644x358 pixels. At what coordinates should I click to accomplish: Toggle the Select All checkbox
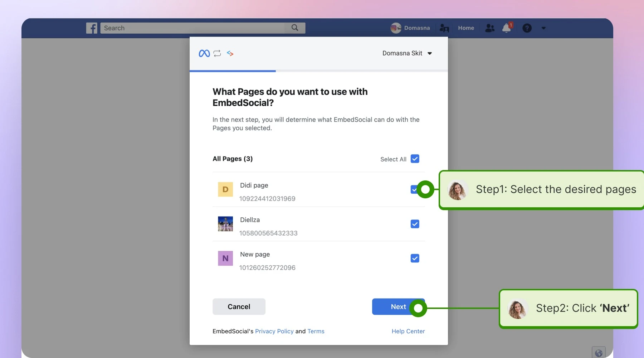415,159
